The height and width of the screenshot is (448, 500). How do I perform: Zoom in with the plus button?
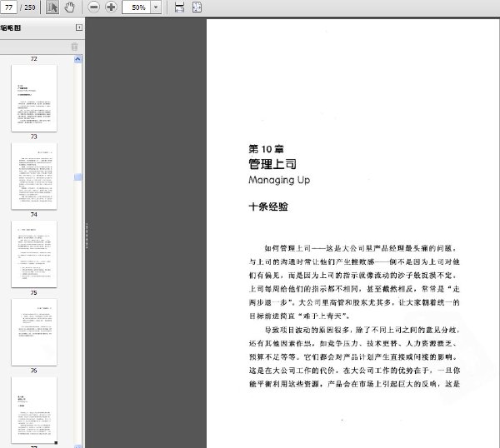click(x=111, y=7)
